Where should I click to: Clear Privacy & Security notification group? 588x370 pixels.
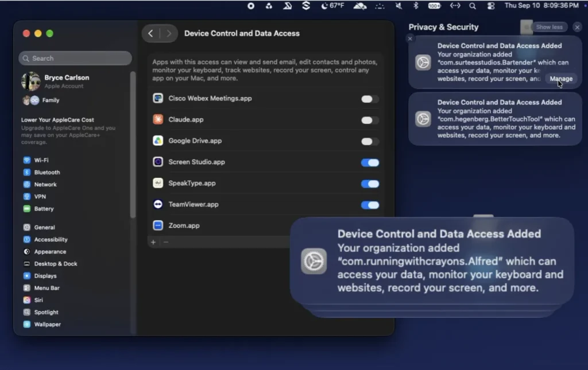[x=578, y=27]
